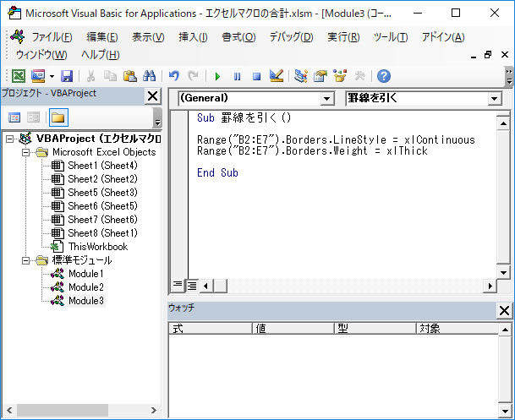Collapse the VBAProject root node
This screenshot has width=515, height=420.
point(10,139)
